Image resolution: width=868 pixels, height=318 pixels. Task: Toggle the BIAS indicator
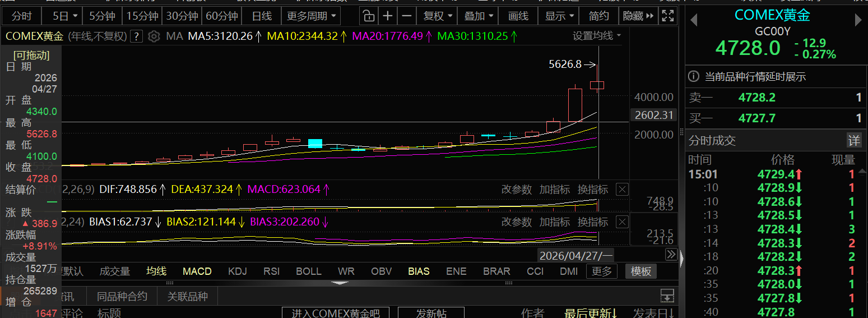(x=419, y=271)
